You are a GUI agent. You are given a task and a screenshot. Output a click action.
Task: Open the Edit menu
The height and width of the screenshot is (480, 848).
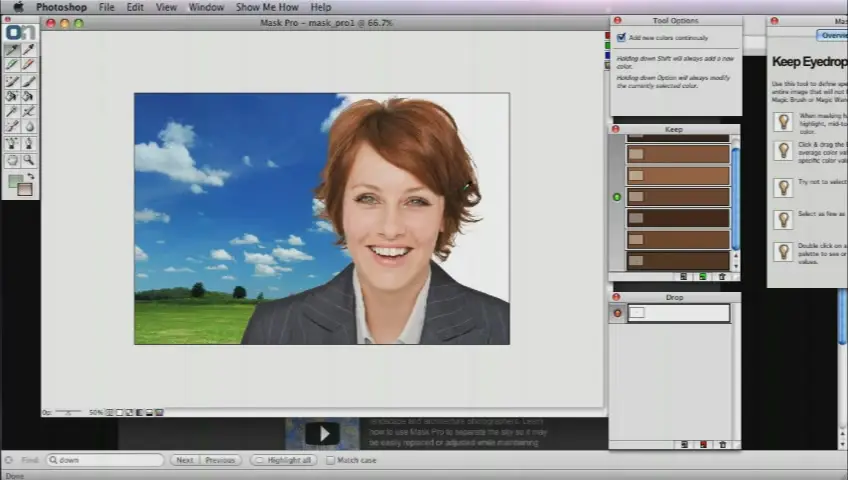click(135, 7)
